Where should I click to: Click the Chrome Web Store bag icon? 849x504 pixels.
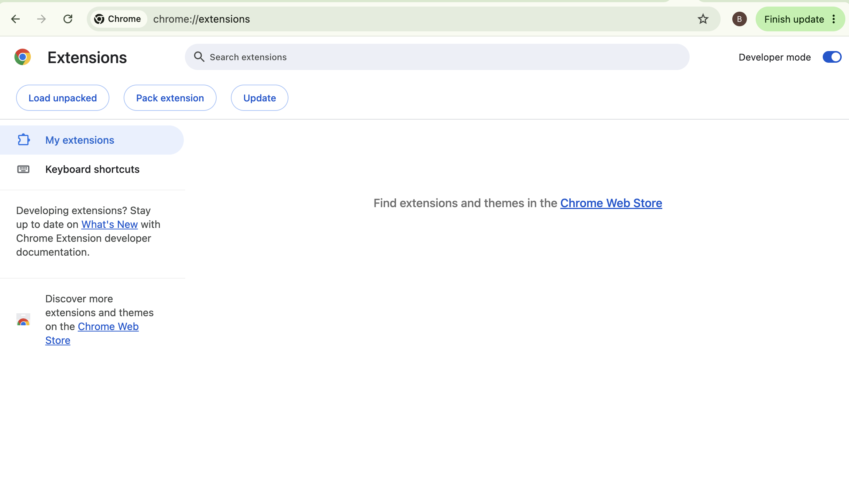23,319
